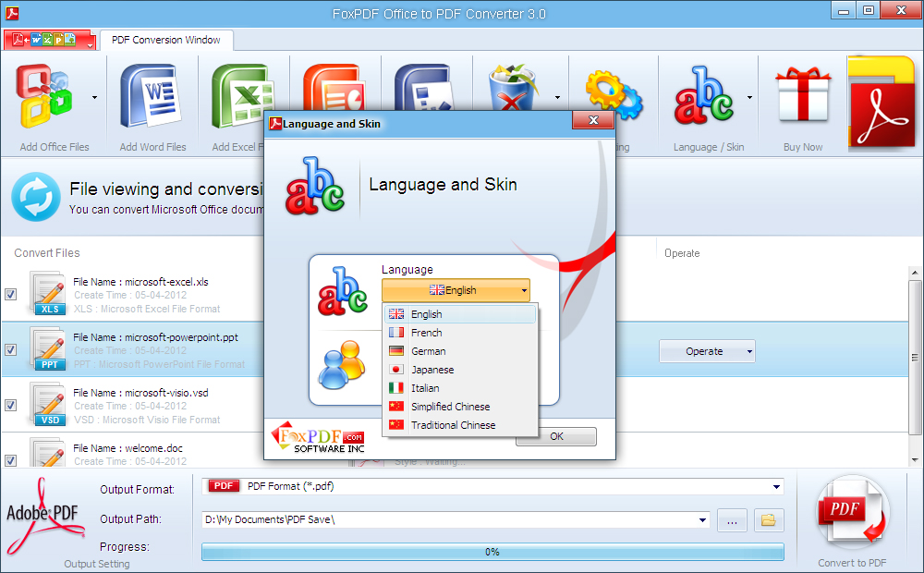This screenshot has width=924, height=573.
Task: Uncheck the microsoft-visio.vsd file checkbox
Action: (x=10, y=405)
